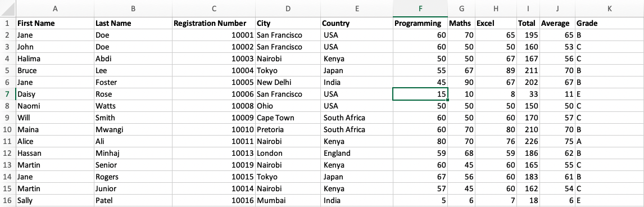
Task: Click registration number 10008
Action: (x=214, y=106)
